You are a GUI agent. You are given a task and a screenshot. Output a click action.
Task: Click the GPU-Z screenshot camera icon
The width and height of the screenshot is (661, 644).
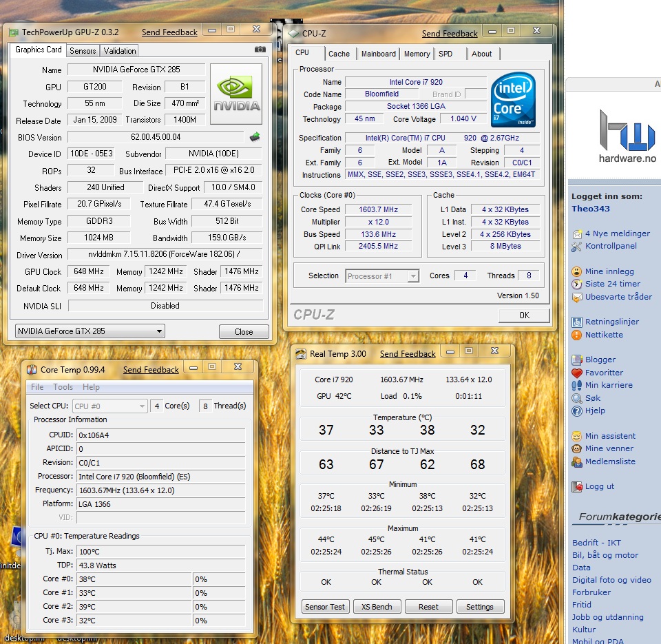(260, 50)
